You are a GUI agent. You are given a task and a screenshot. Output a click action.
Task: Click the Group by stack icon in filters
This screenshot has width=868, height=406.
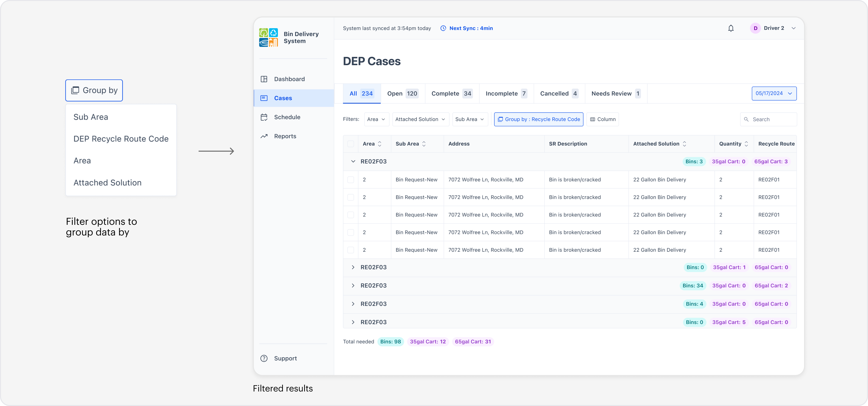coord(500,119)
